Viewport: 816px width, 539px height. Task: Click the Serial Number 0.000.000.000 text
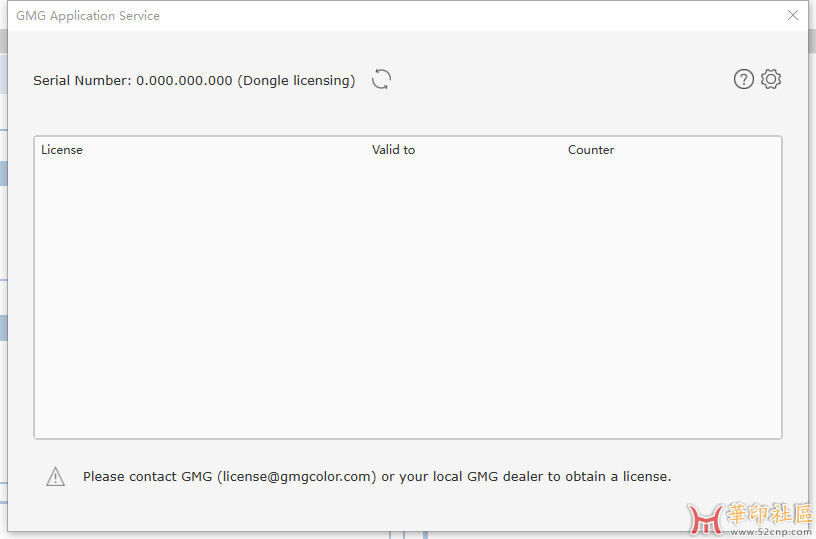click(194, 81)
